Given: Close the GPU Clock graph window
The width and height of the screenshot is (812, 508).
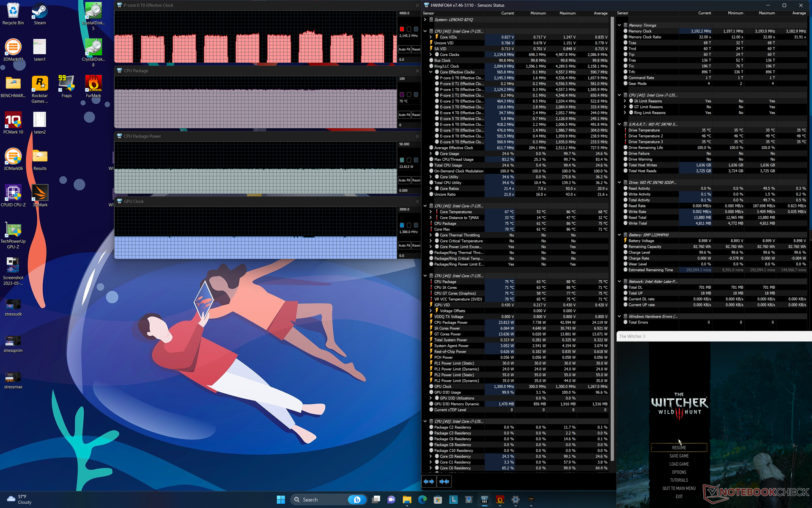Looking at the screenshot, I should point(417,202).
